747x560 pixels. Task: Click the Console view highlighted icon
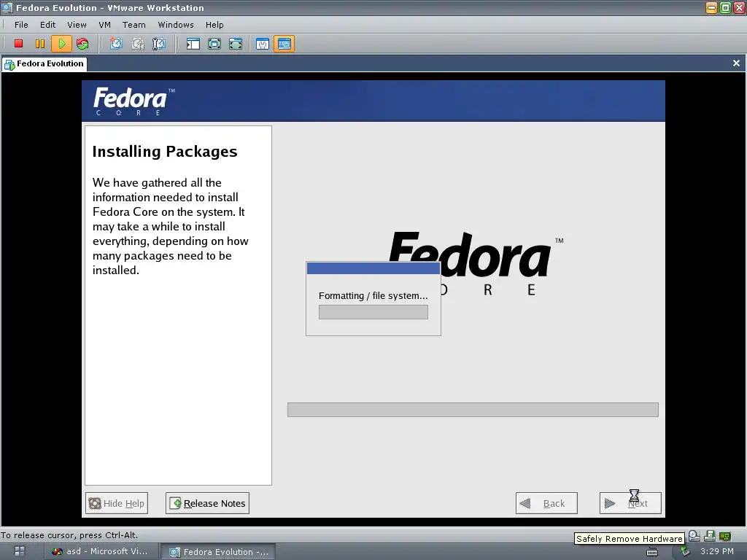coord(284,44)
